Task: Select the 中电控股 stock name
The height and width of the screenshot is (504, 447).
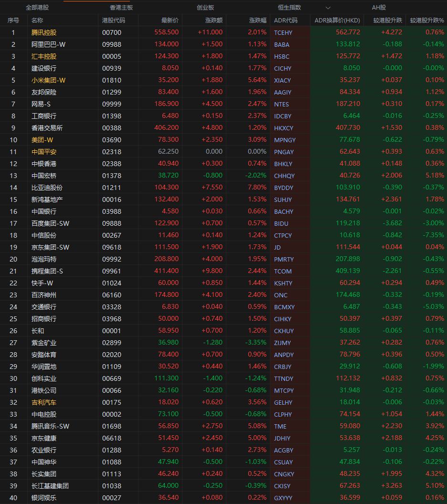Action: coord(44,414)
